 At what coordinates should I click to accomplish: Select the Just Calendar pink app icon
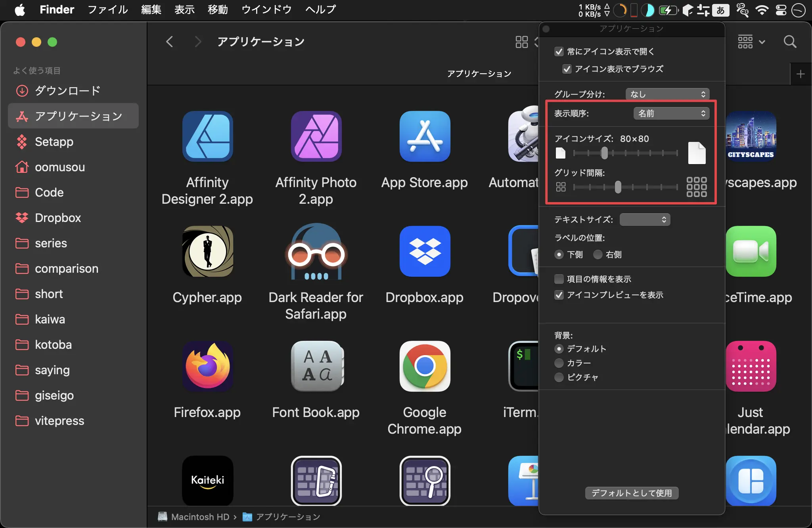click(751, 366)
